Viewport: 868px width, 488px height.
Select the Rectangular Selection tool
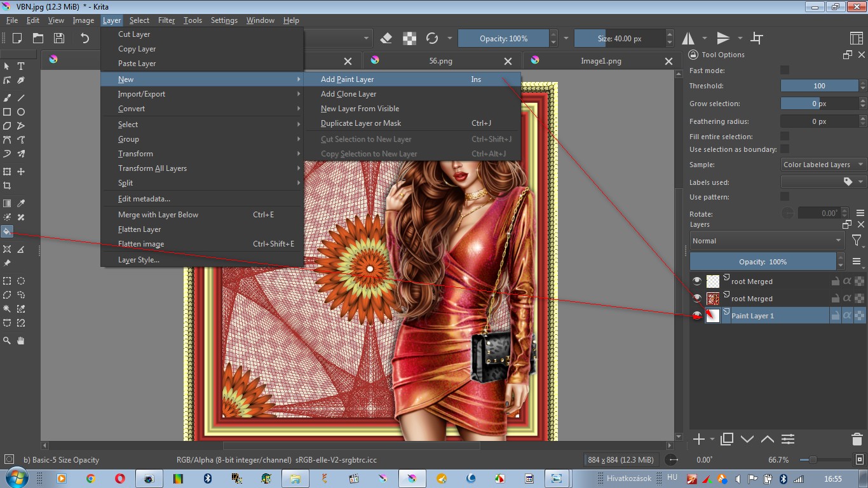[x=7, y=281]
